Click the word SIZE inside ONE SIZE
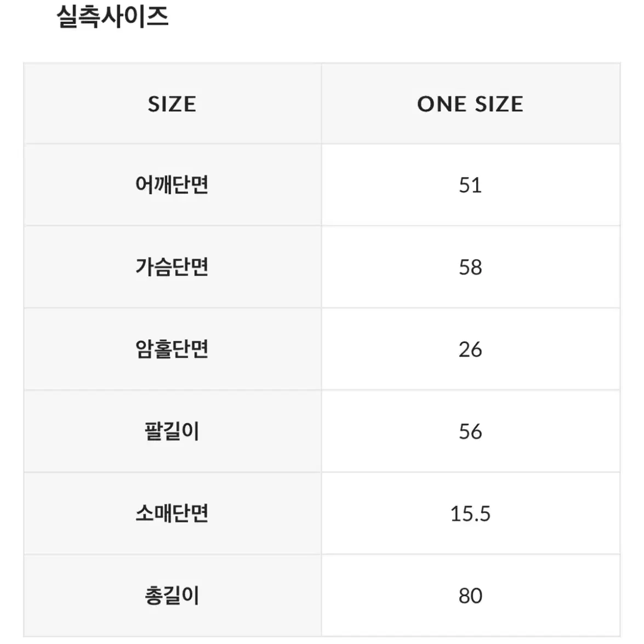 coord(499,104)
